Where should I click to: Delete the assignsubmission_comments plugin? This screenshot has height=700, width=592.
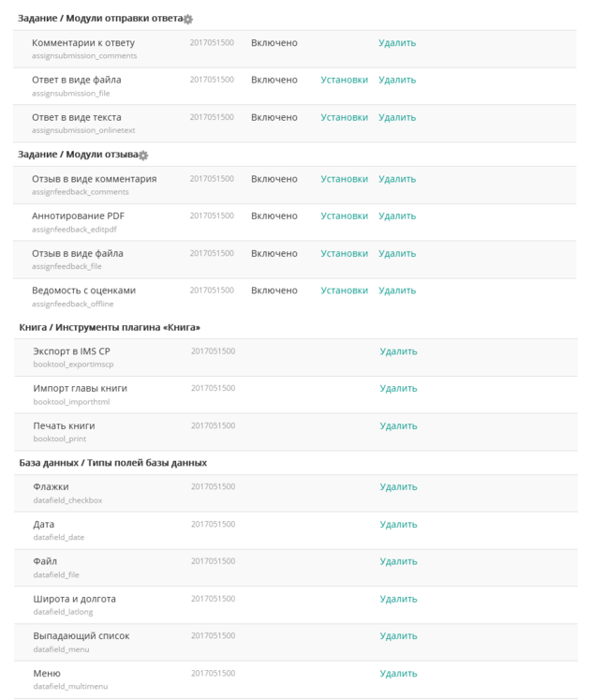coord(397,43)
